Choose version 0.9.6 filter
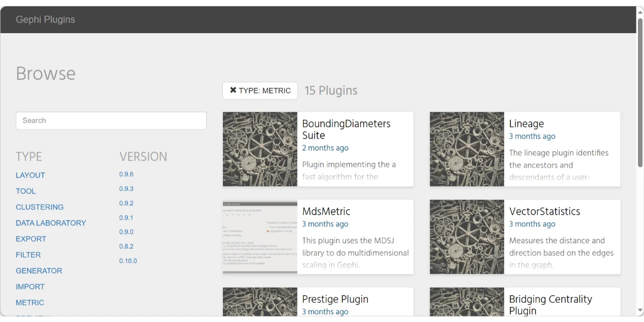The width and height of the screenshot is (644, 322). coord(126,174)
